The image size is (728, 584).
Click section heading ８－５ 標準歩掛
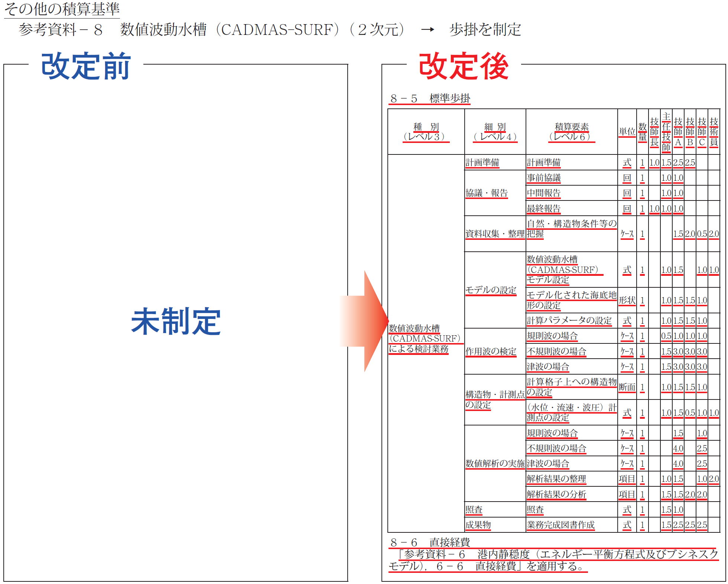430,98
